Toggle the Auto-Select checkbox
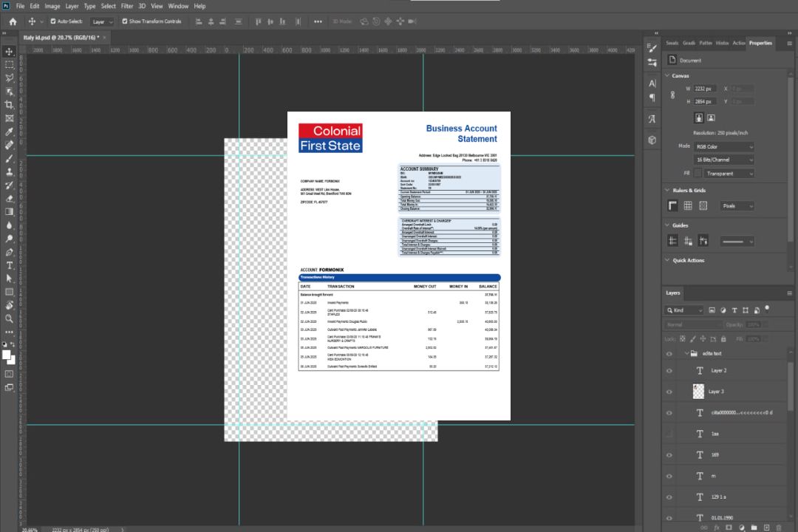Screen dimensions: 798x532 coord(53,21)
